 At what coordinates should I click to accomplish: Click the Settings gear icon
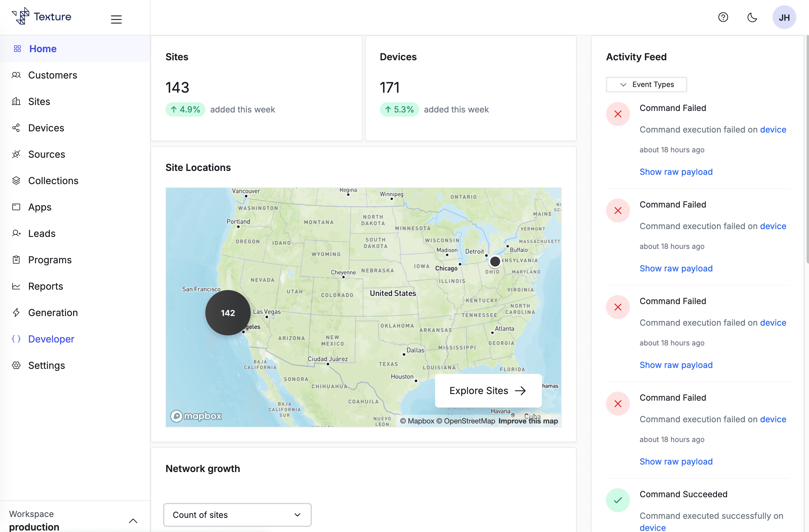[x=16, y=366]
